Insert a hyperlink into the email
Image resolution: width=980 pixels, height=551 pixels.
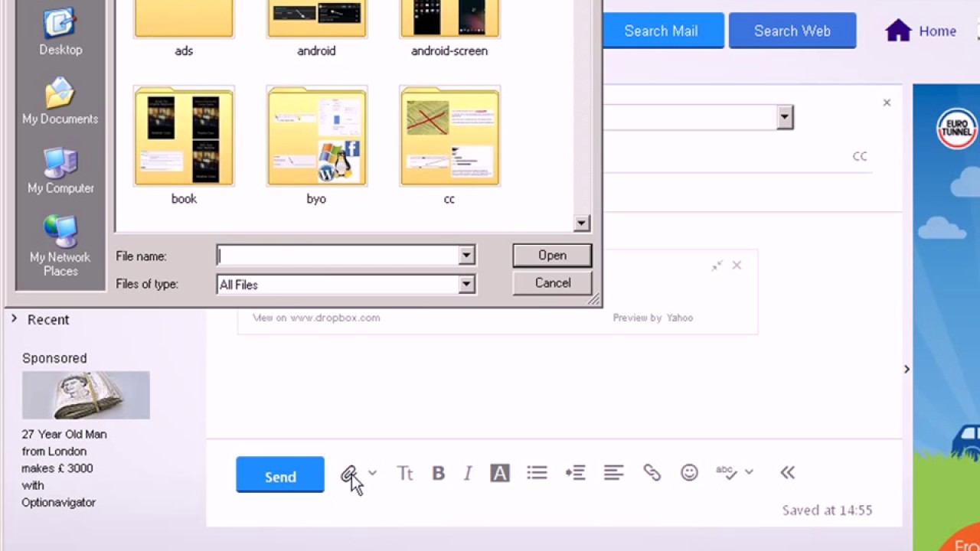coord(652,473)
